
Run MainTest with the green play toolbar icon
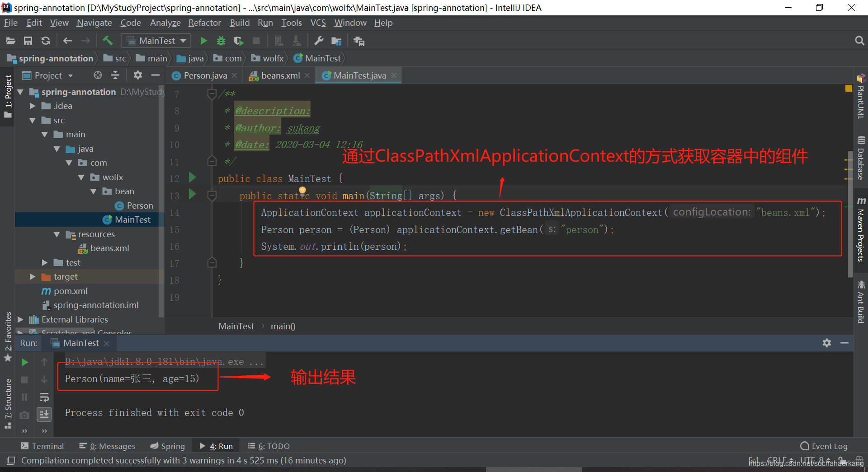[x=203, y=41]
